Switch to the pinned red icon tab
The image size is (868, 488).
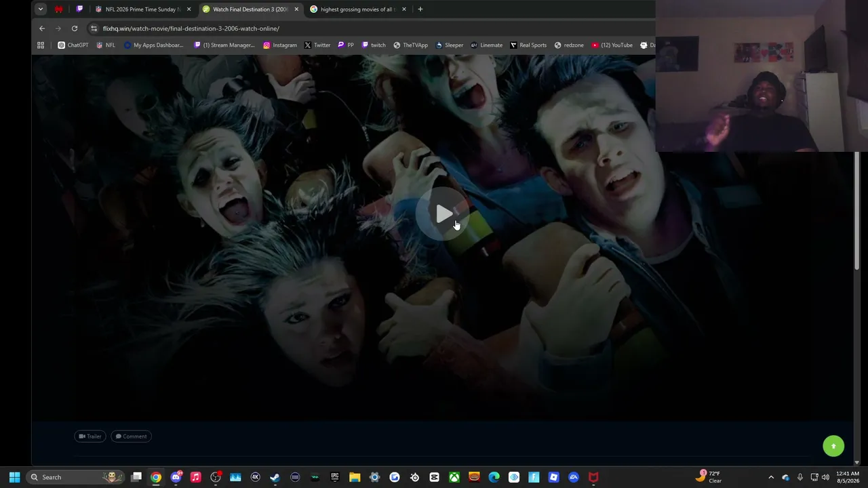pos(59,9)
